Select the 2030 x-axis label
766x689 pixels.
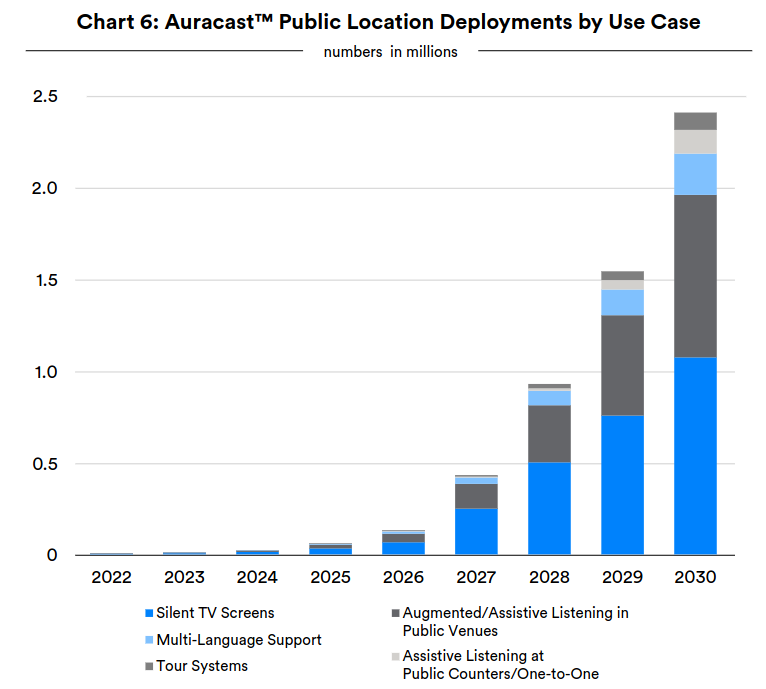[x=695, y=578]
